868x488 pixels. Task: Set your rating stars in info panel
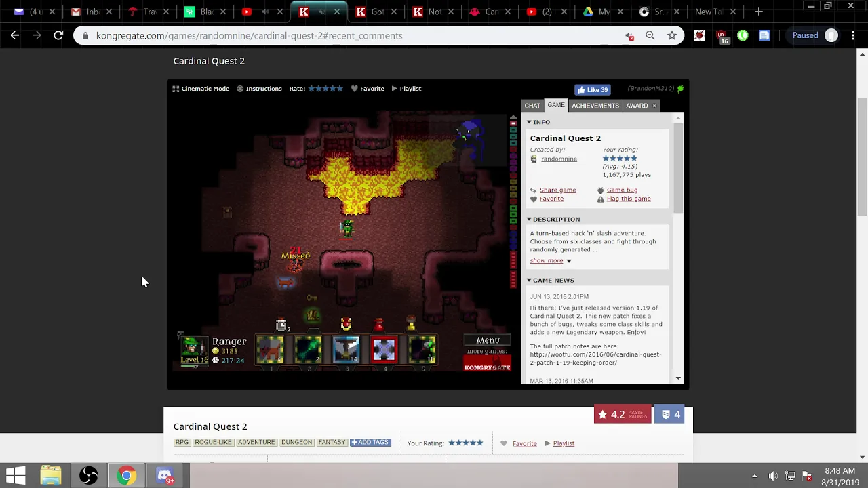[620, 158]
